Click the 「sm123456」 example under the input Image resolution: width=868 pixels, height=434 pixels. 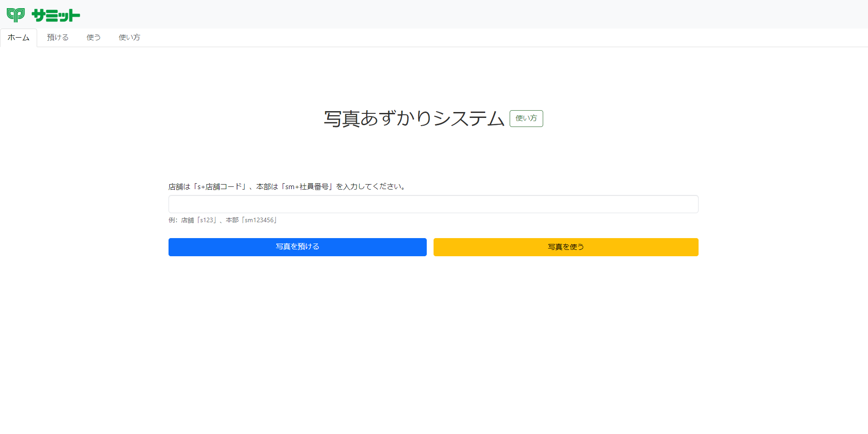pyautogui.click(x=259, y=220)
